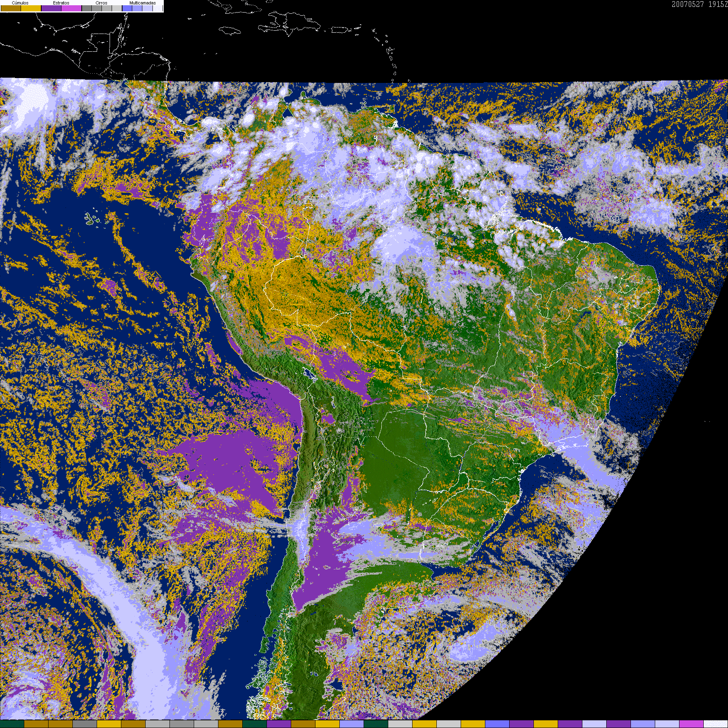Click the dotted white cell in bottom color bar
728x728 pixels.
pyautogui.click(x=716, y=724)
